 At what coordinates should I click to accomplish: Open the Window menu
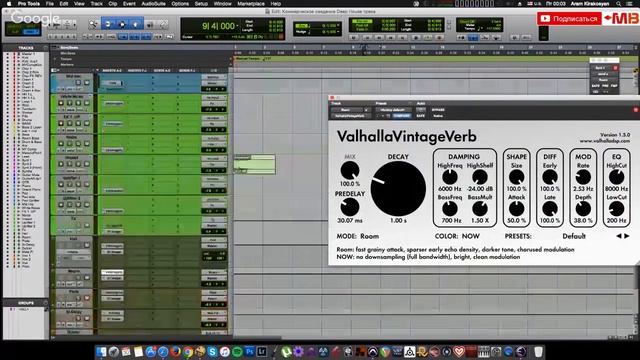click(222, 4)
